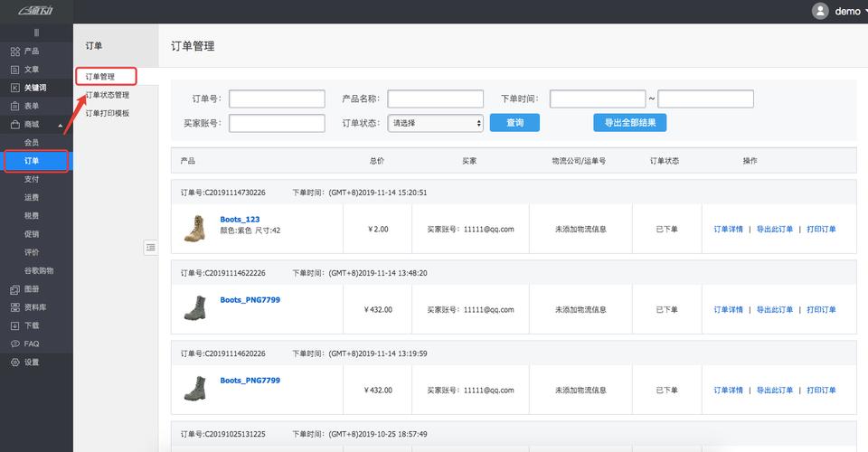Open the 产品 section icon in sidebar
This screenshot has height=452, width=868.
point(15,52)
